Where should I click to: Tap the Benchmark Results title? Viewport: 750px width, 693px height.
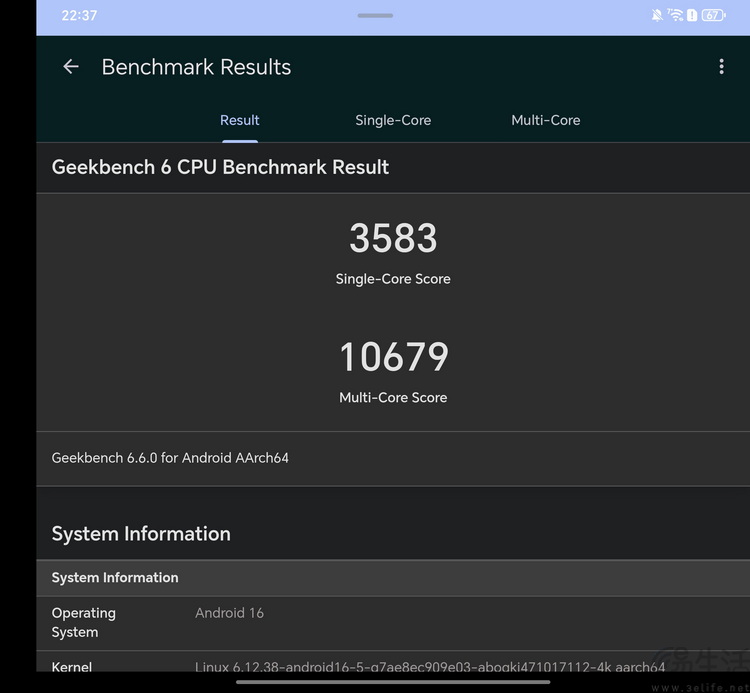tap(196, 67)
